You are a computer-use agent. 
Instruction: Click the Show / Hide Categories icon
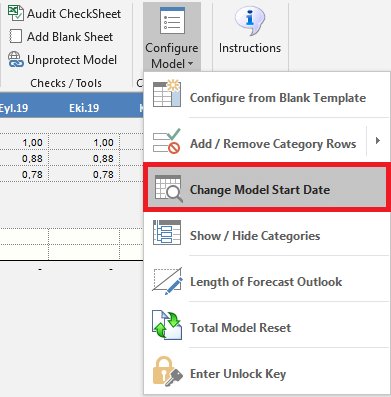(167, 232)
